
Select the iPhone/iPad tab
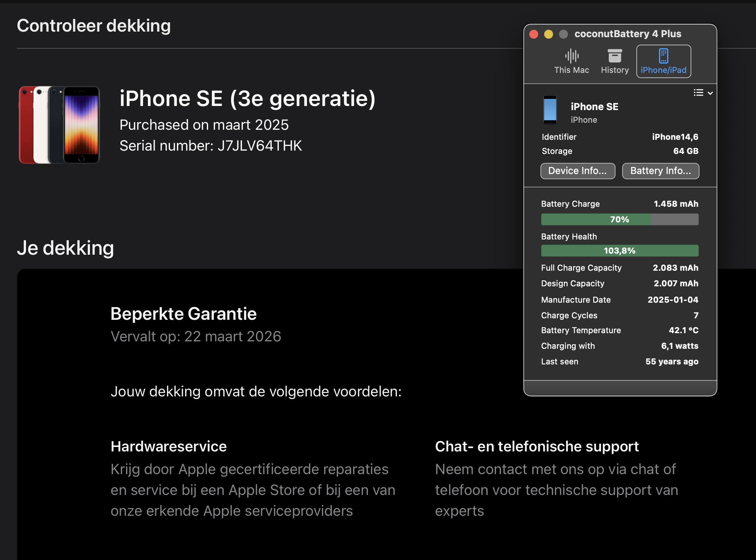point(663,61)
